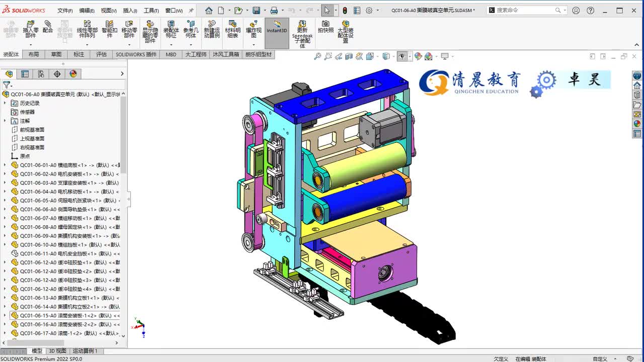The height and width of the screenshot is (362, 644).
Task: Click the Zoom to Area icon
Action: click(x=328, y=56)
